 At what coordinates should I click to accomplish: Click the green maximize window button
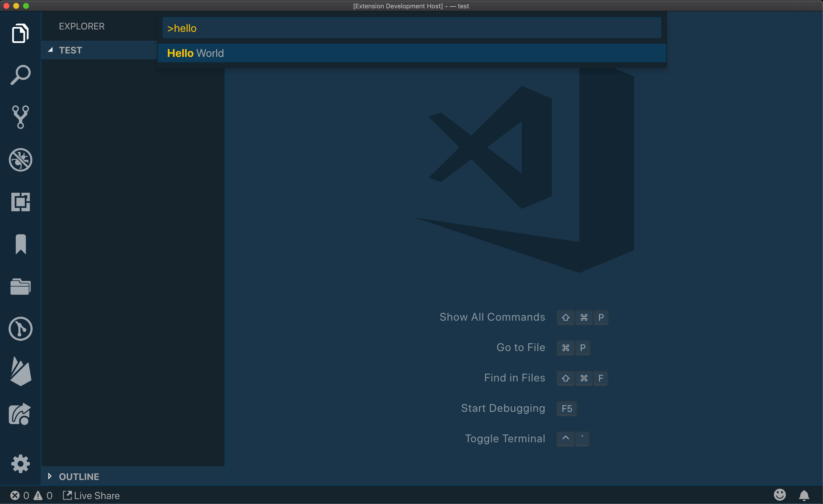[26, 6]
